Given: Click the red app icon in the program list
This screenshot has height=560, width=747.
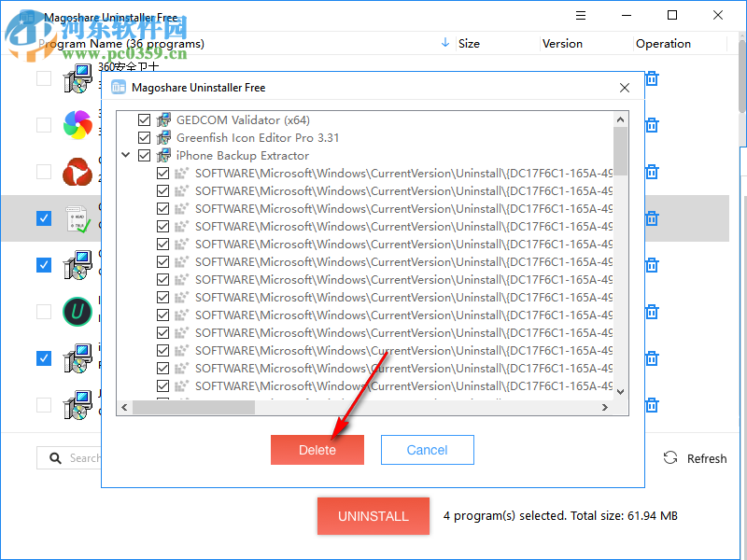Looking at the screenshot, I should [x=78, y=171].
